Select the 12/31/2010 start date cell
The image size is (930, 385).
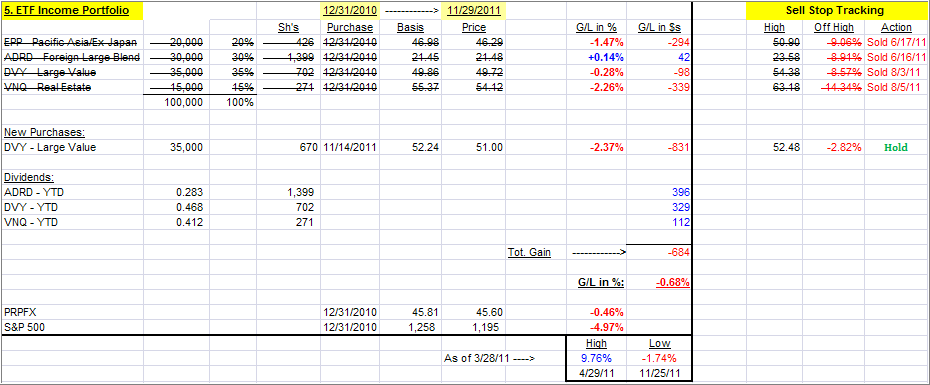click(349, 11)
